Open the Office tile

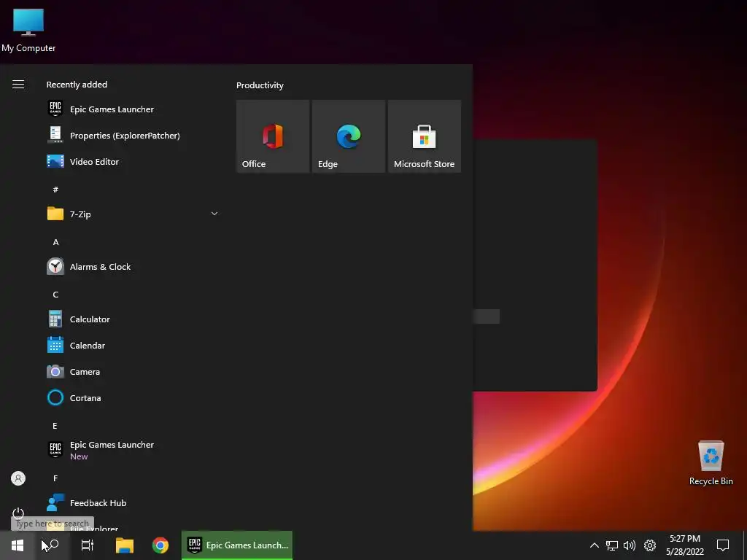(273, 136)
